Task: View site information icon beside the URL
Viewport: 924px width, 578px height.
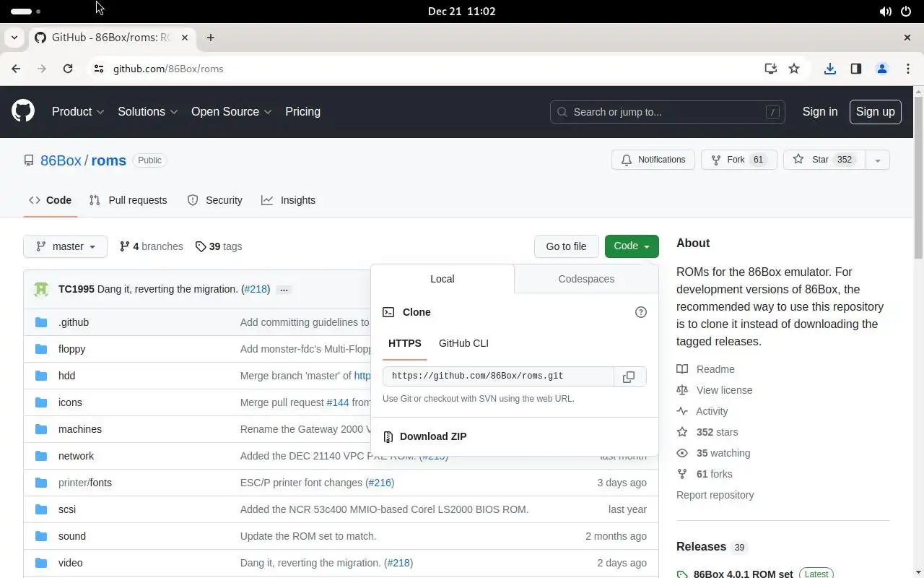Action: click(99, 69)
